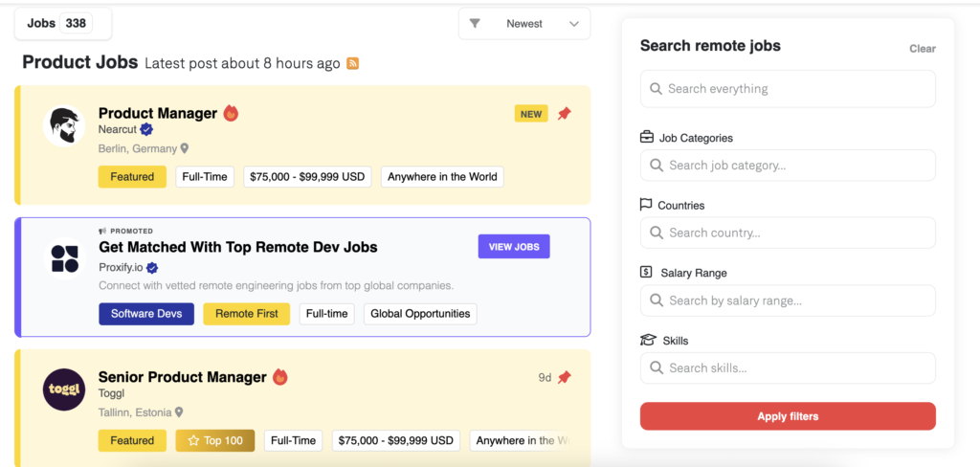980x467 pixels.
Task: Click the Berlin, Germany location text
Action: (x=138, y=148)
